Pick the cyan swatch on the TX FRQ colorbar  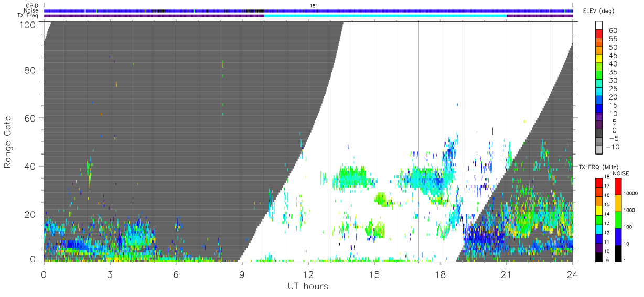pyautogui.click(x=599, y=229)
